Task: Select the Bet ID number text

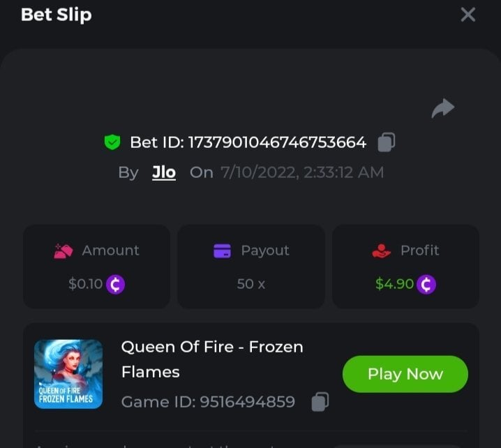Action: 277,142
